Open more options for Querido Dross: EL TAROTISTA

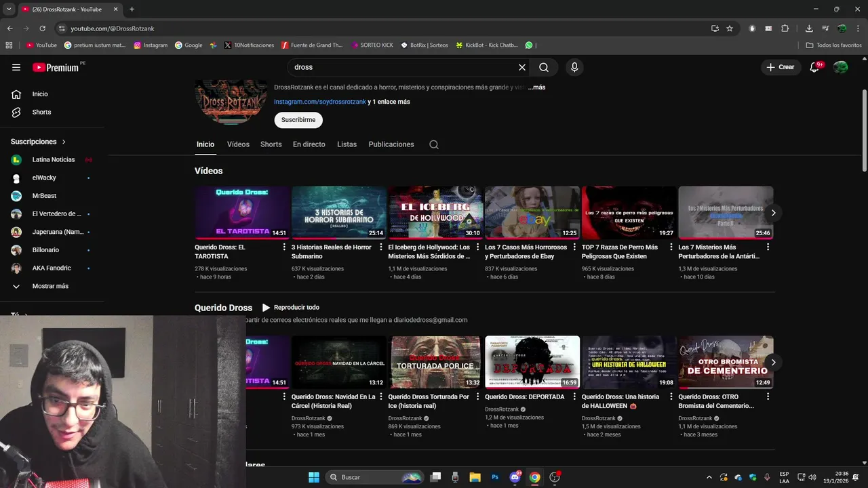[x=285, y=247]
